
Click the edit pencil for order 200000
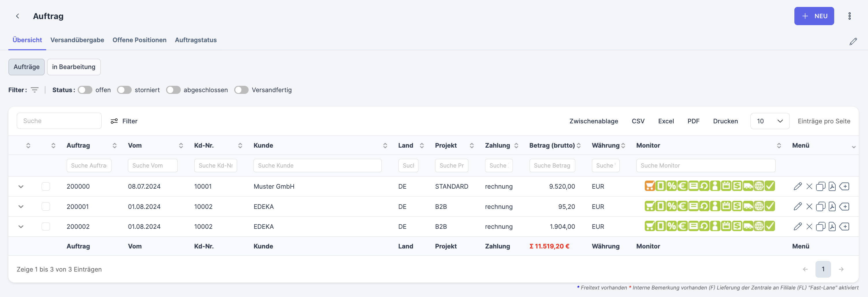(797, 186)
